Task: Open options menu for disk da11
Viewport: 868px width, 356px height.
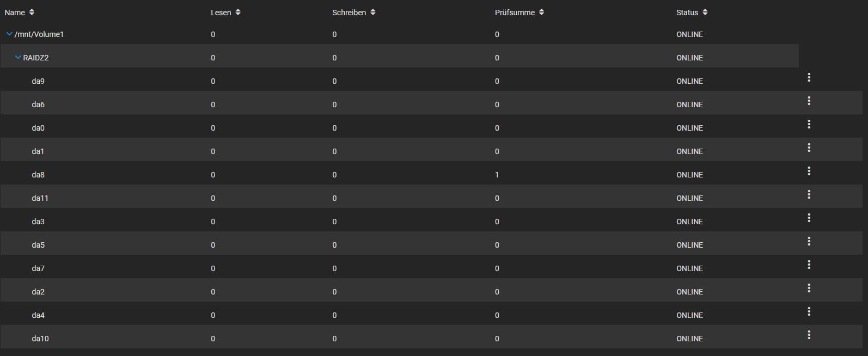Action: pyautogui.click(x=809, y=194)
